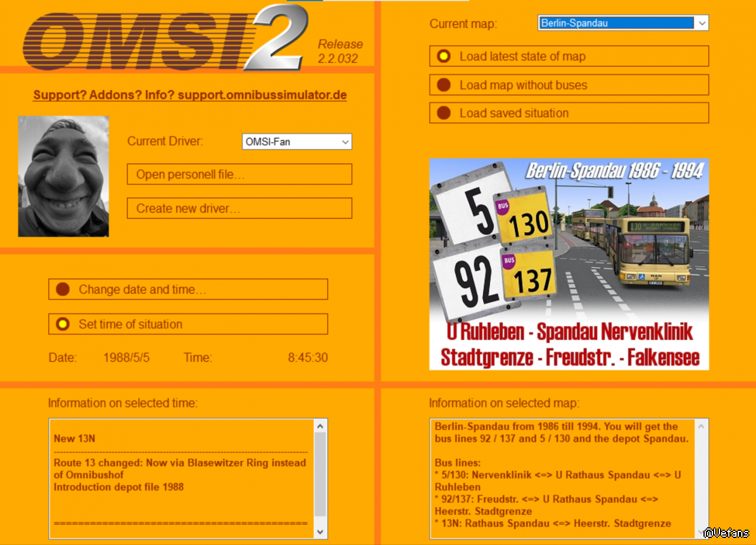Screen dimensions: 756x545
Task: Click the 'Information on selected map:' label
Action: 504,403
